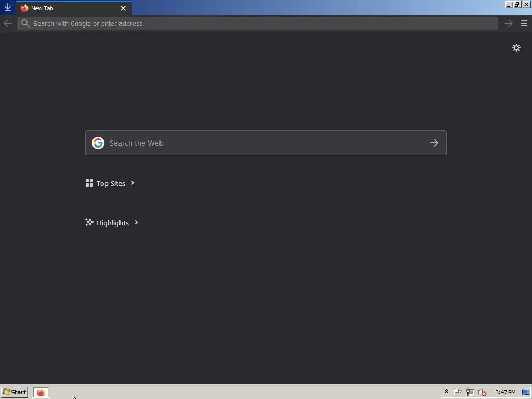Viewport: 532px width, 399px height.
Task: Click the Highlights sparkle icon
Action: pos(89,222)
